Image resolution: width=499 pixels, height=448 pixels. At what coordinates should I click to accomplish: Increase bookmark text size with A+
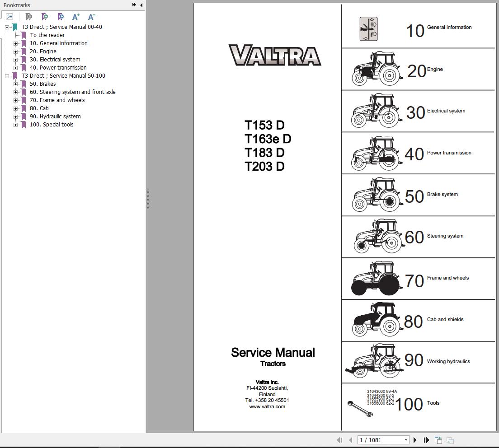[x=76, y=17]
